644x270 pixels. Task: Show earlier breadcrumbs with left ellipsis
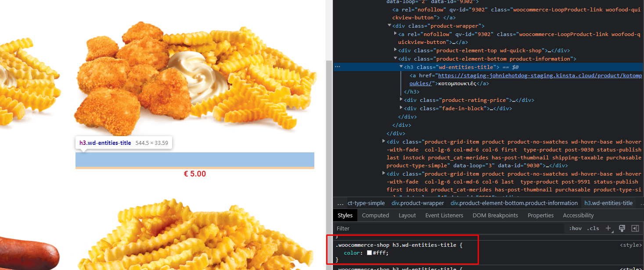(x=340, y=203)
